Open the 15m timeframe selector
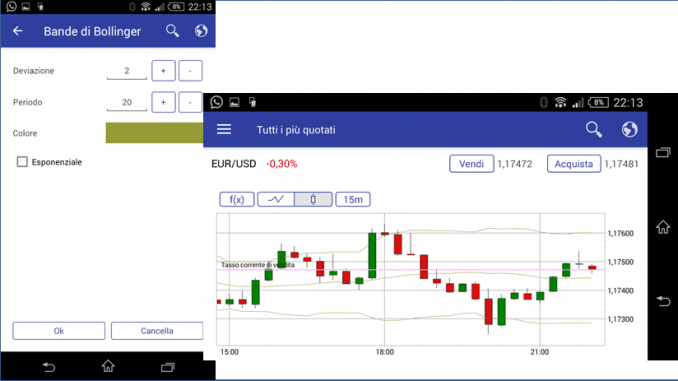 pos(353,199)
